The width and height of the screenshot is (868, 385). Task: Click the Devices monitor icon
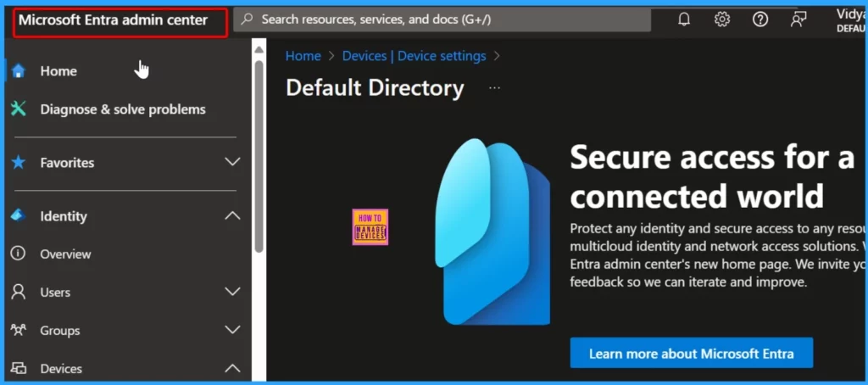coord(19,368)
